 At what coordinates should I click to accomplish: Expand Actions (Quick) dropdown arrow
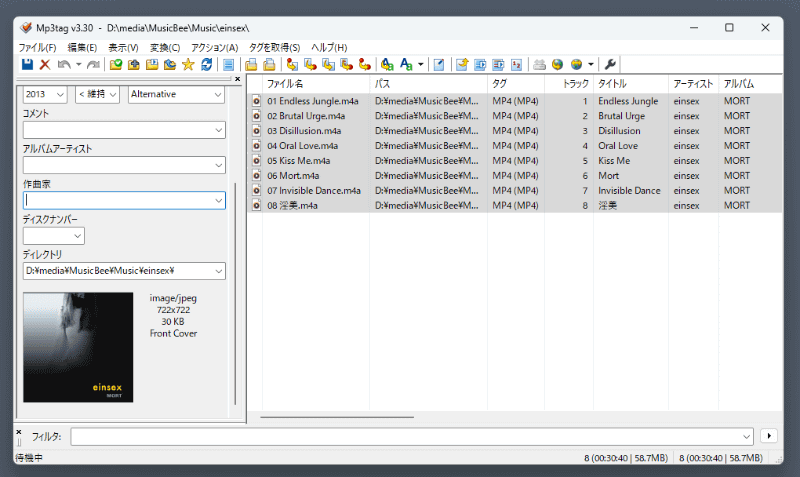[x=420, y=64]
